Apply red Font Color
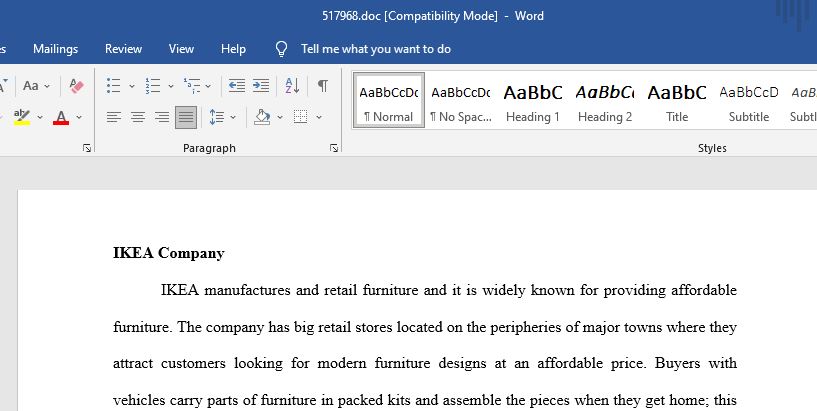This screenshot has width=817, height=411. (x=61, y=117)
